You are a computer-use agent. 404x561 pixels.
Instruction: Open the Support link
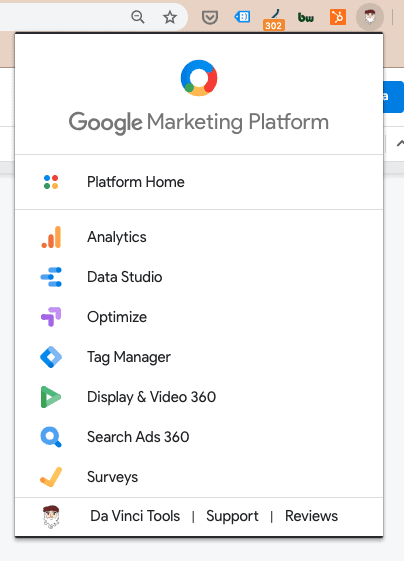pyautogui.click(x=232, y=517)
